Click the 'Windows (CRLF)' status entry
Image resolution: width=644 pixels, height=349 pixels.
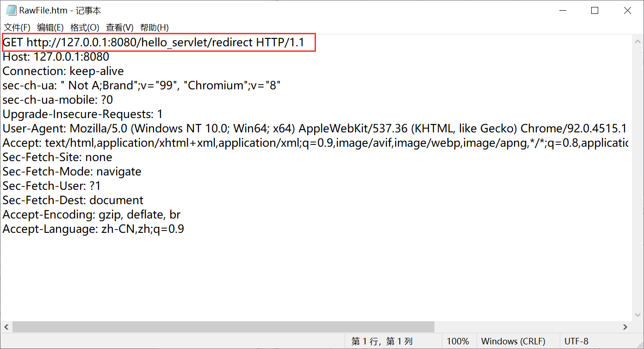pos(513,342)
